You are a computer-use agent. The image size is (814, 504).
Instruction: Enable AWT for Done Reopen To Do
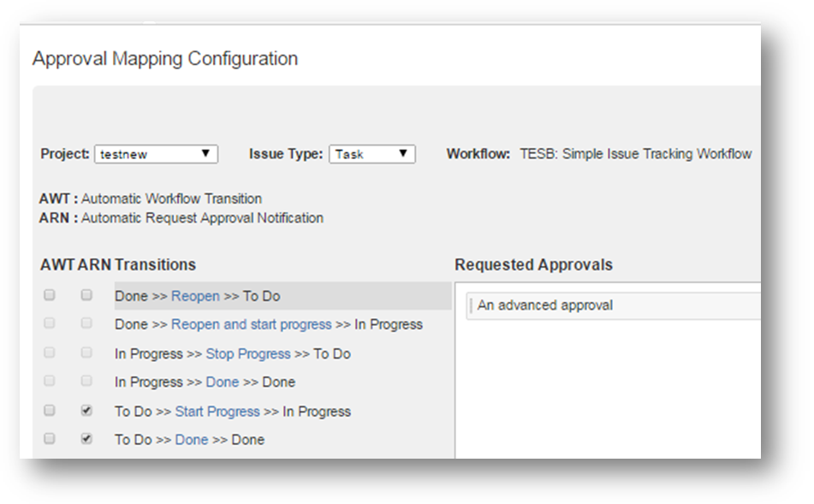point(50,295)
